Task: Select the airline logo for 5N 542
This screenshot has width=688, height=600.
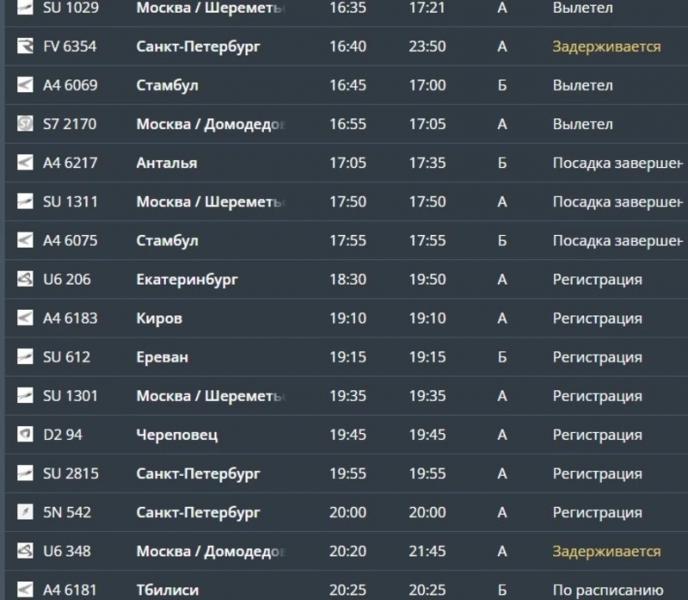Action: point(25,512)
